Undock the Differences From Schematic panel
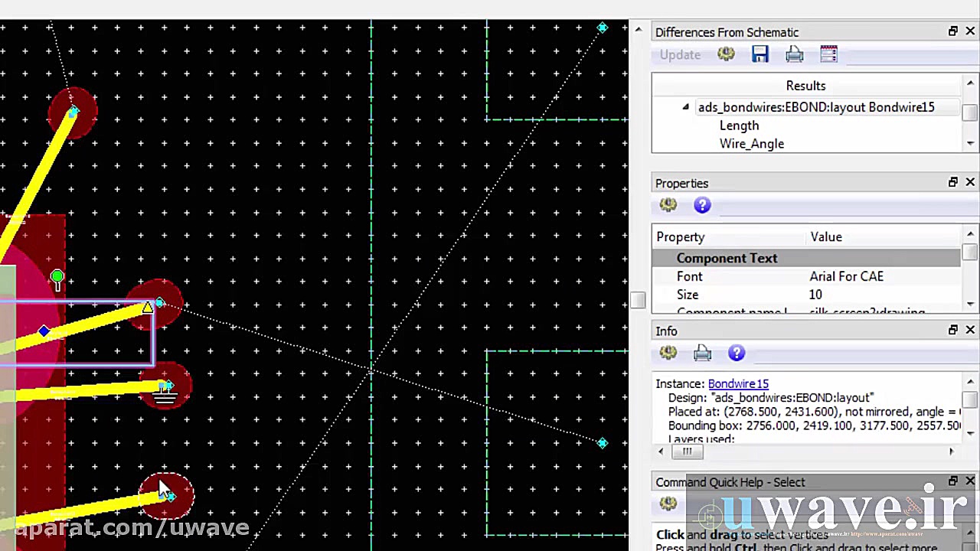This screenshot has width=980, height=551. [953, 31]
